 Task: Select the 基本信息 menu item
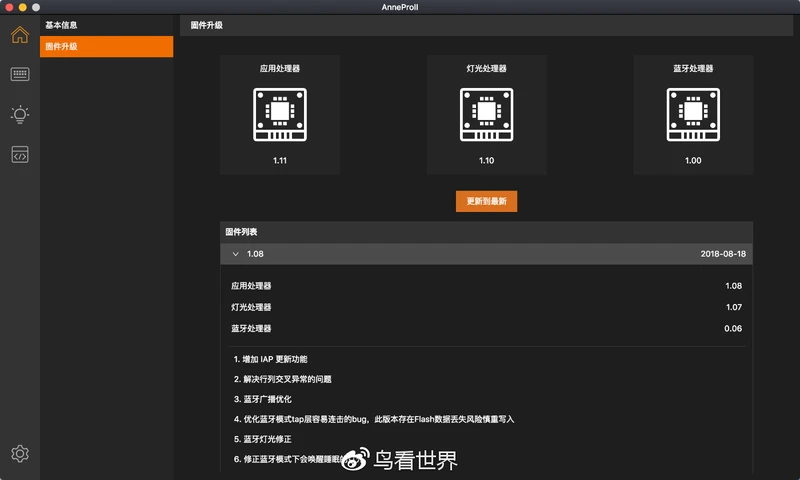(107, 25)
